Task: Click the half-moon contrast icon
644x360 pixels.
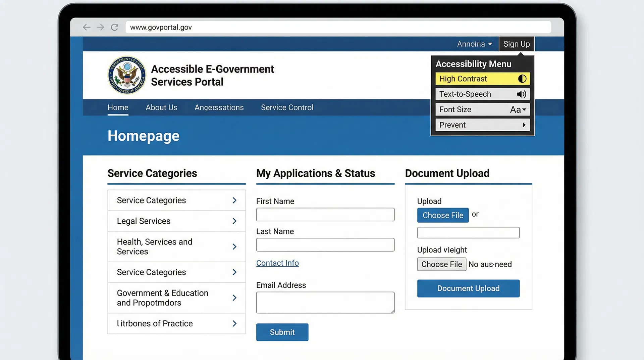Action: pyautogui.click(x=522, y=79)
